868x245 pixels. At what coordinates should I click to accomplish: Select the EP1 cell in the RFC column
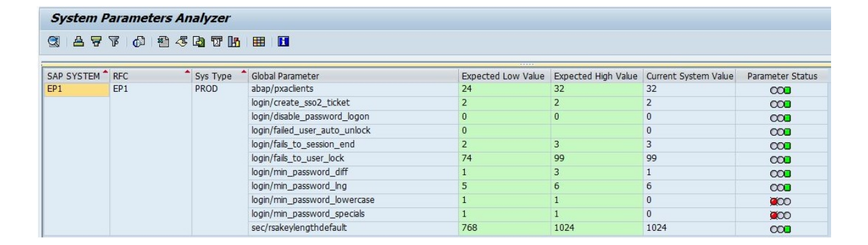[151, 90]
